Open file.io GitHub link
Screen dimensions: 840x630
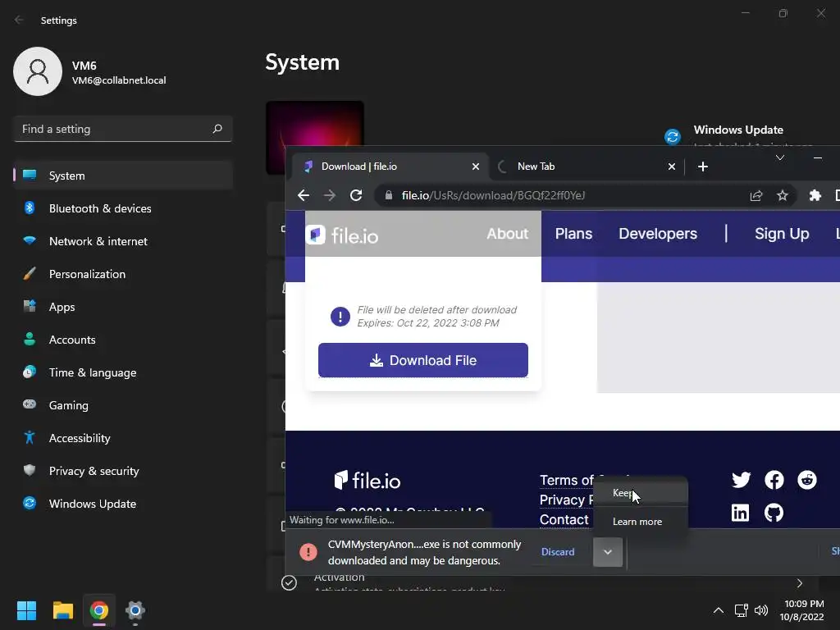[x=774, y=513]
